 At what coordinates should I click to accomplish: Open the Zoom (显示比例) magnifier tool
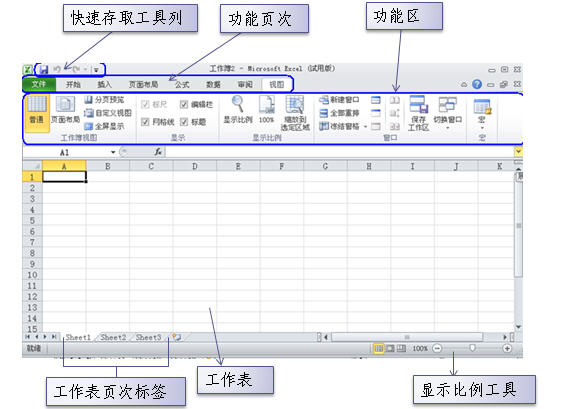[238, 110]
